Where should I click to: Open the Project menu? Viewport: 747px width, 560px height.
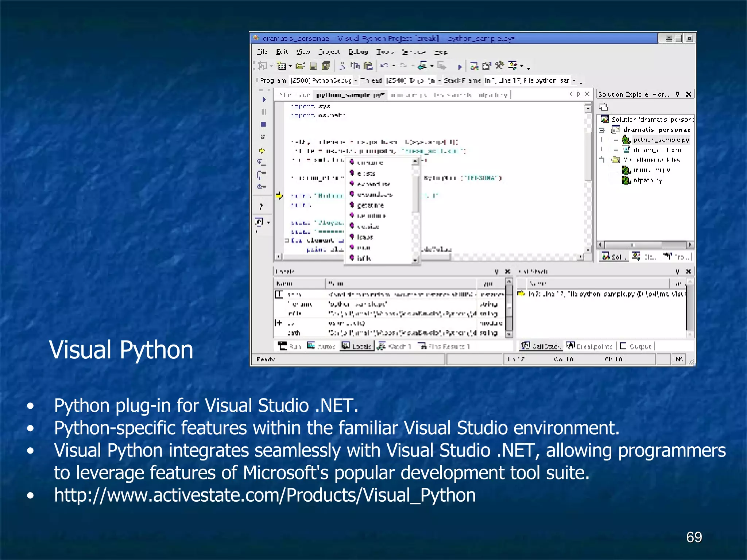[329, 52]
